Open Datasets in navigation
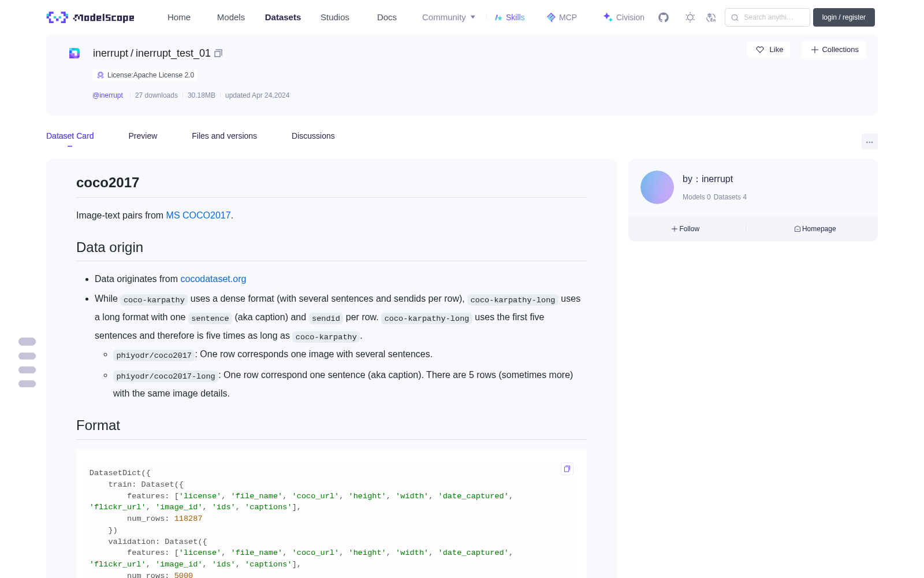The height and width of the screenshot is (578, 924). [x=283, y=17]
